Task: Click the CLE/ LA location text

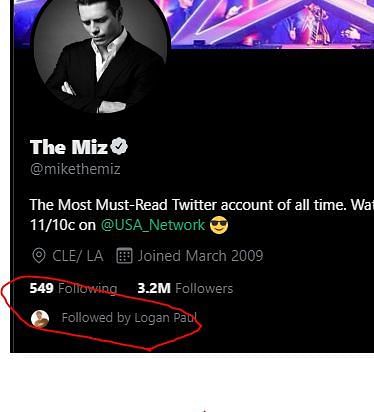Action: (78, 256)
